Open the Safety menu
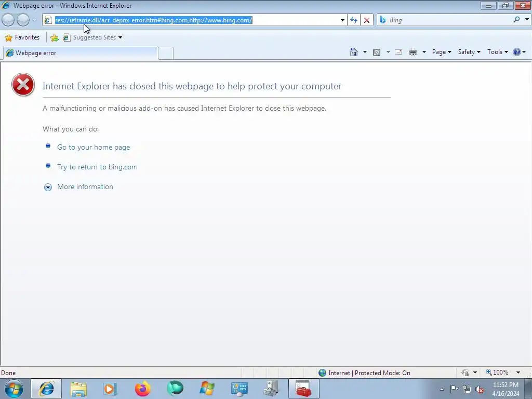Screen dimensions: 532x399 click(469, 52)
